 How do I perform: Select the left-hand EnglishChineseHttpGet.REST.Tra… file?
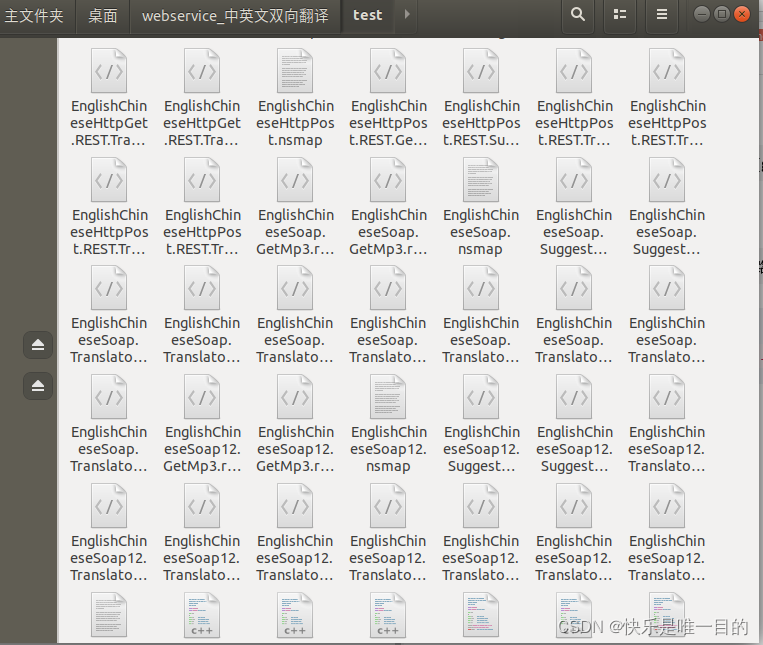click(109, 98)
